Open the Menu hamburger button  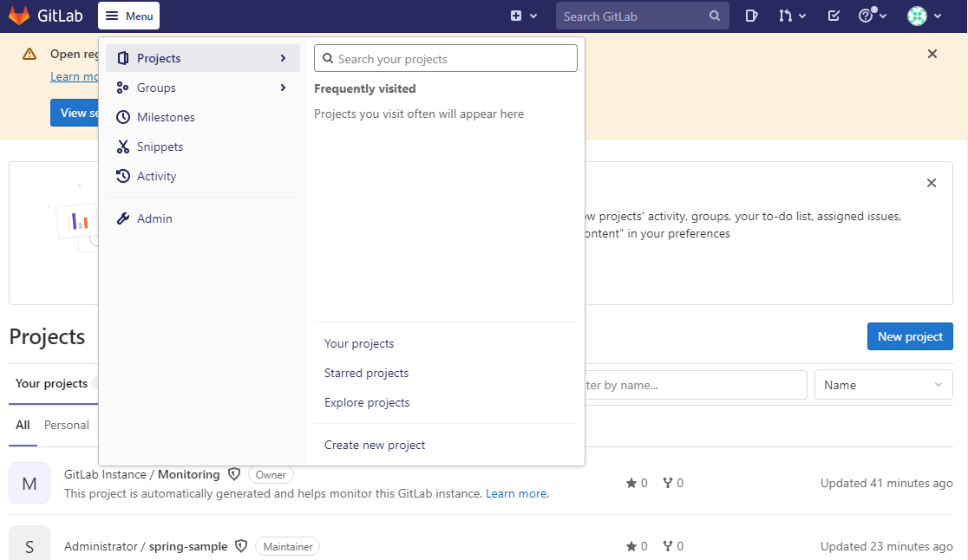pos(128,16)
